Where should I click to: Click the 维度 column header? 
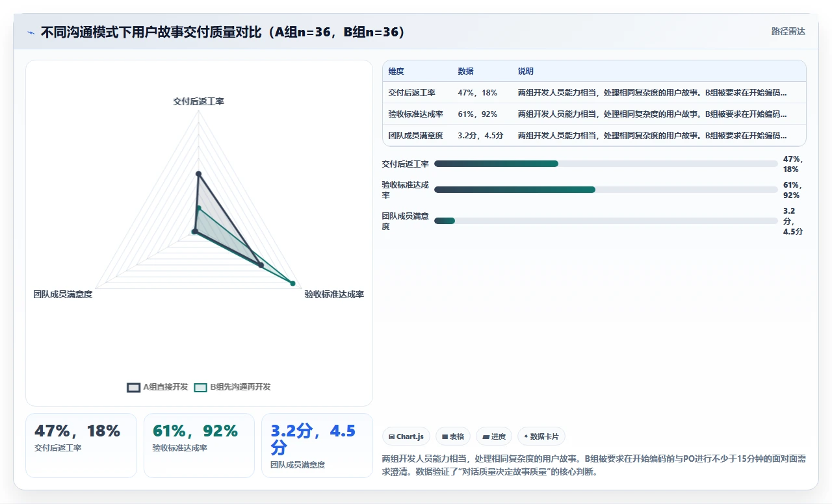pos(396,71)
